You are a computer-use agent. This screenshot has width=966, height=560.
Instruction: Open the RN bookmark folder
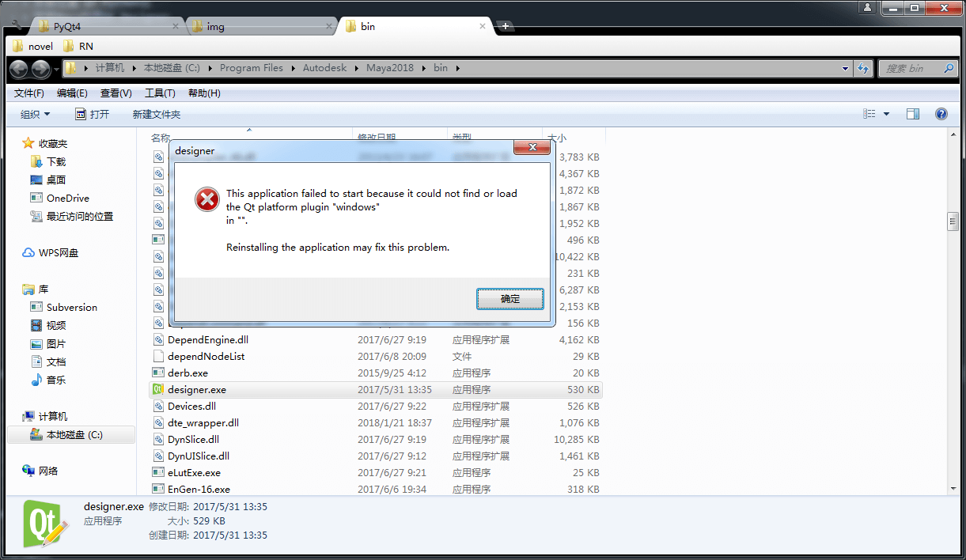point(78,46)
